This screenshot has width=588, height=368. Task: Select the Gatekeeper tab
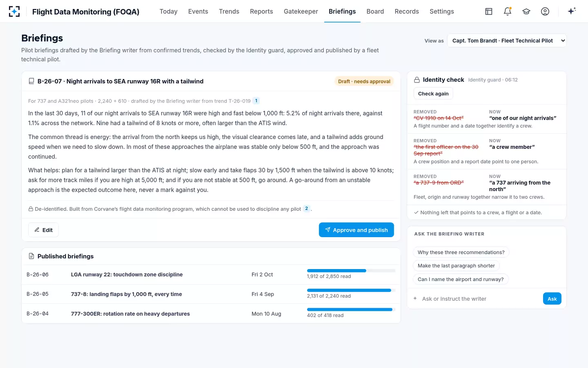point(301,11)
